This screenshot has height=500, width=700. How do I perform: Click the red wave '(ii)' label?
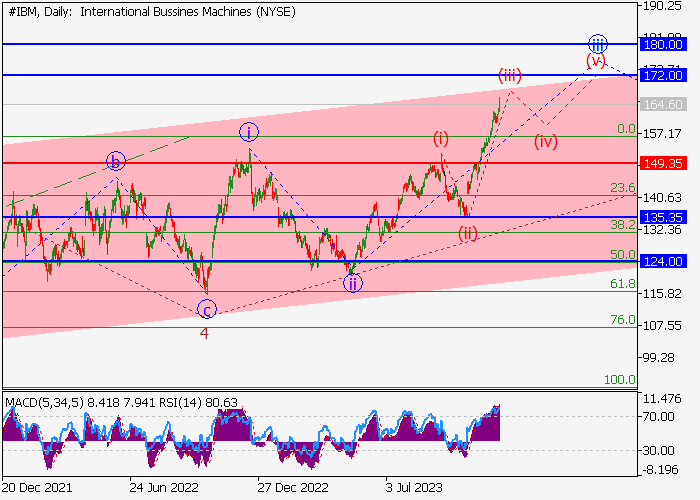468,233
